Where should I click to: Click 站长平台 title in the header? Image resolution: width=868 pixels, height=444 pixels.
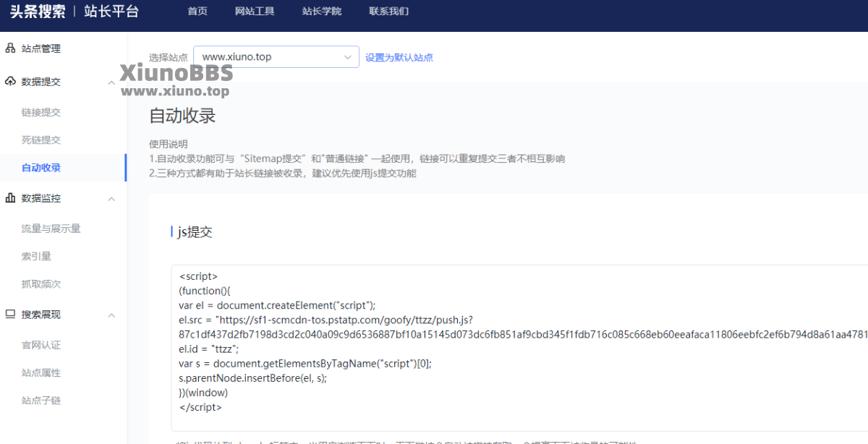coord(111,12)
